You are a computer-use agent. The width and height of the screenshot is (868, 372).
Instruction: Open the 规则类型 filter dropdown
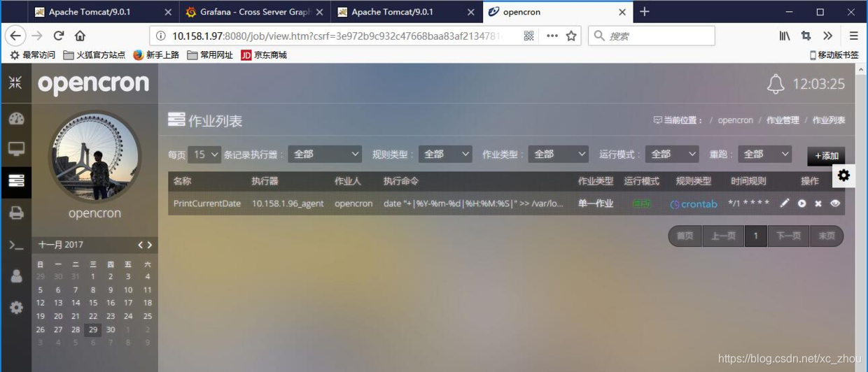coord(445,155)
